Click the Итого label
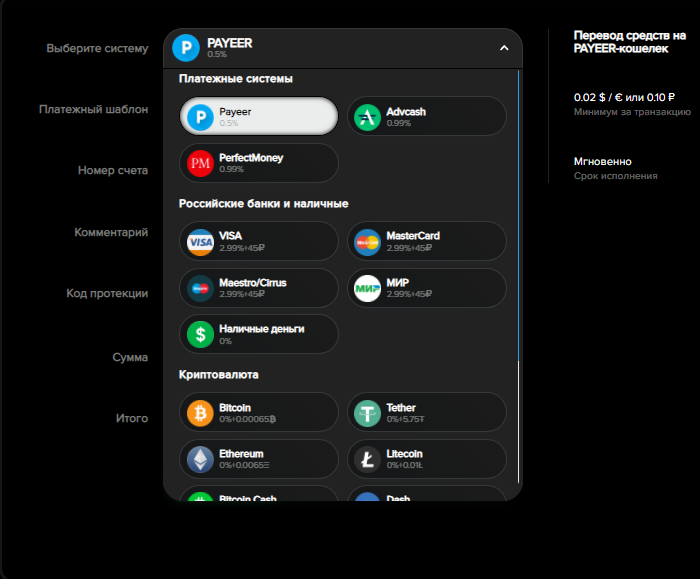Screen dimensions: 700x579 point(132,418)
